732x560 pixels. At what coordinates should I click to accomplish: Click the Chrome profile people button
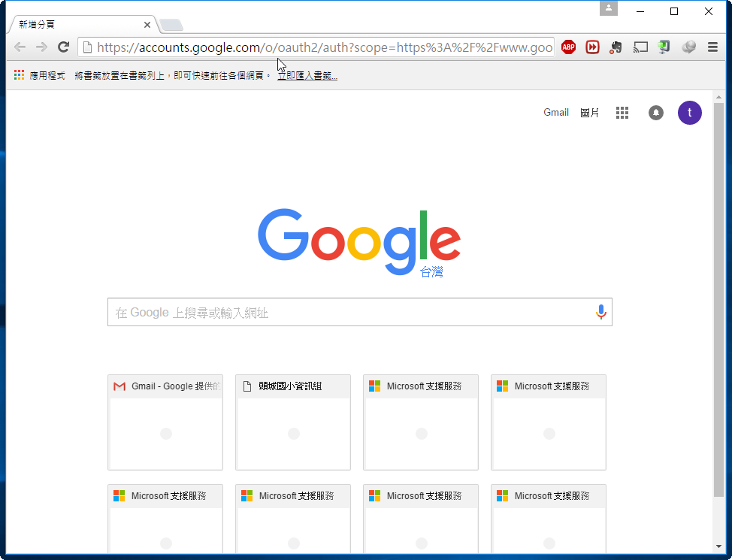point(609,8)
